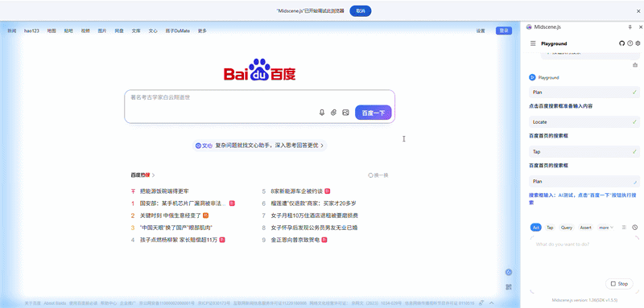Click the voice search microphone icon
Viewport: 644px width, 308px height.
[x=322, y=113]
